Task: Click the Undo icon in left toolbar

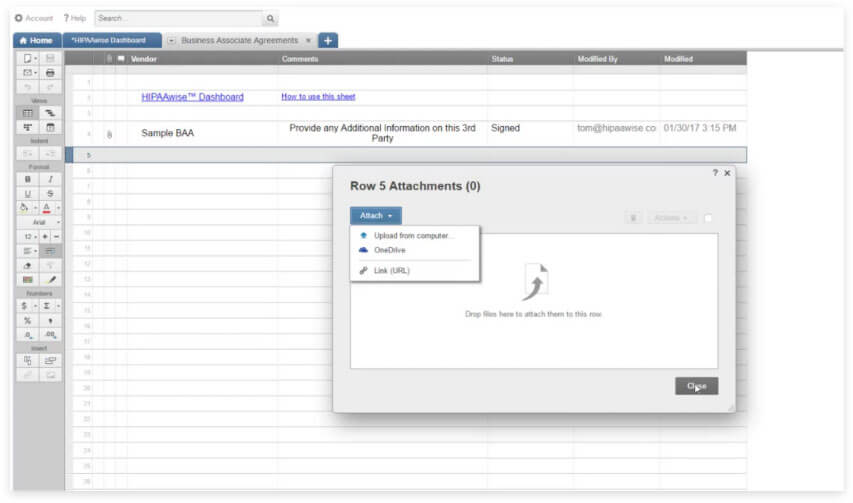Action: pos(28,87)
